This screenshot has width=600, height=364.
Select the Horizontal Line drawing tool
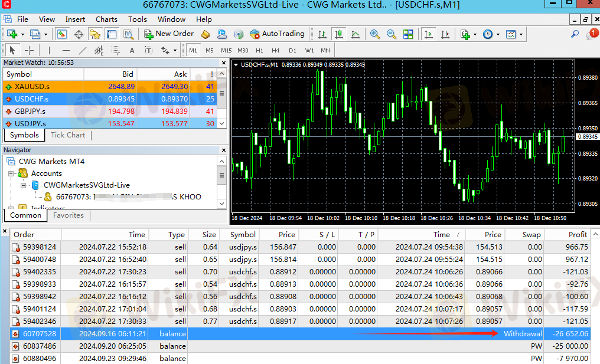tap(66, 50)
